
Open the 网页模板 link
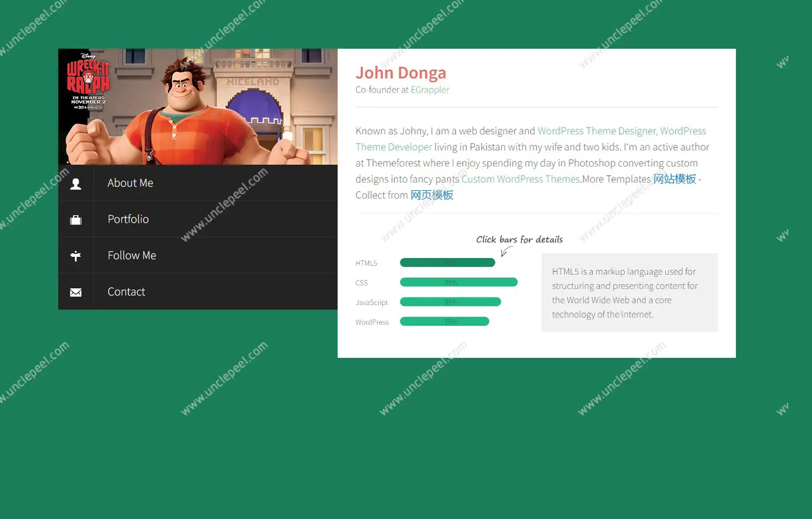tap(432, 195)
